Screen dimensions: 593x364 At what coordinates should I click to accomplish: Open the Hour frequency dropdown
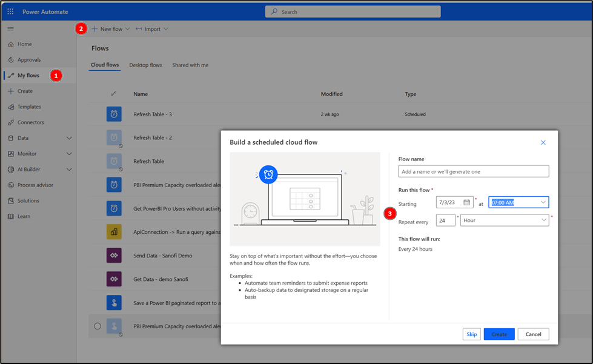click(505, 220)
